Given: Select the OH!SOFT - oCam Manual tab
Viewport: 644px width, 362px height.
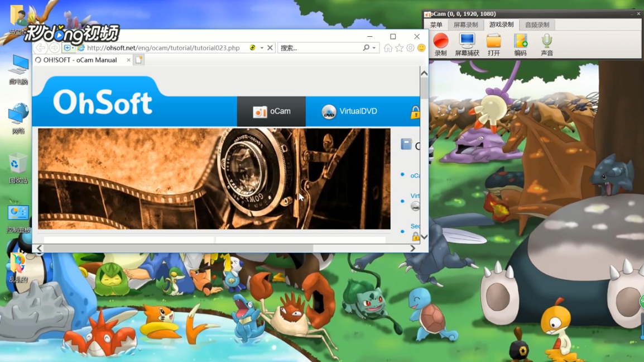Looking at the screenshot, I should coord(80,60).
